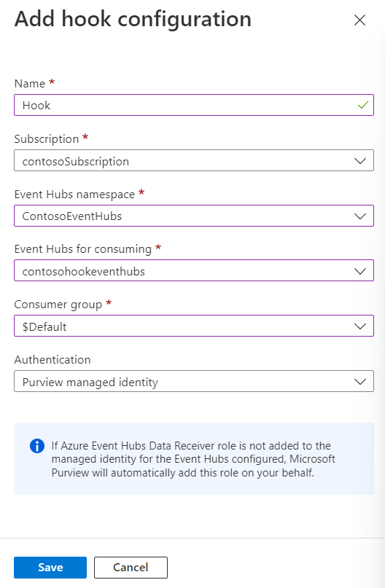Close the Add hook configuration panel
The width and height of the screenshot is (385, 588).
pos(359,20)
